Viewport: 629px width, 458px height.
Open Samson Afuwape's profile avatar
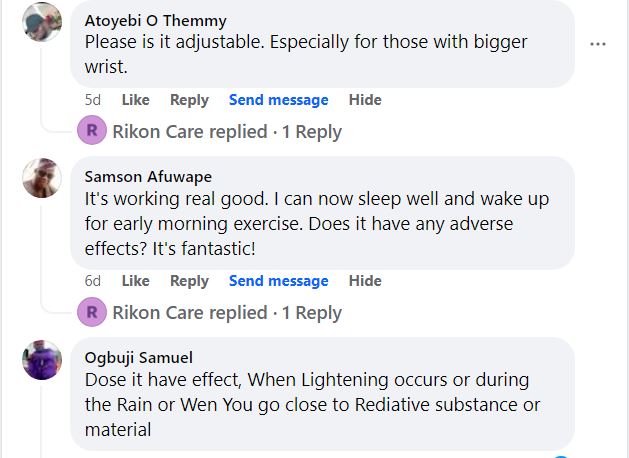(42, 178)
